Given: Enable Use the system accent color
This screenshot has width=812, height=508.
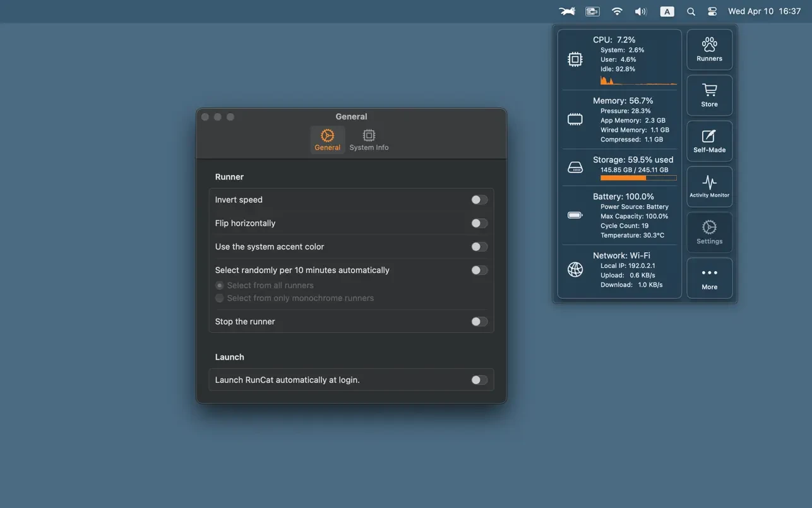Looking at the screenshot, I should click(x=479, y=247).
